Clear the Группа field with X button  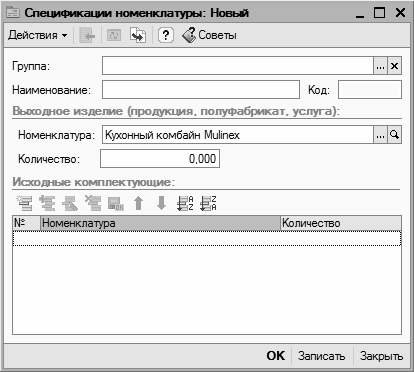(394, 66)
